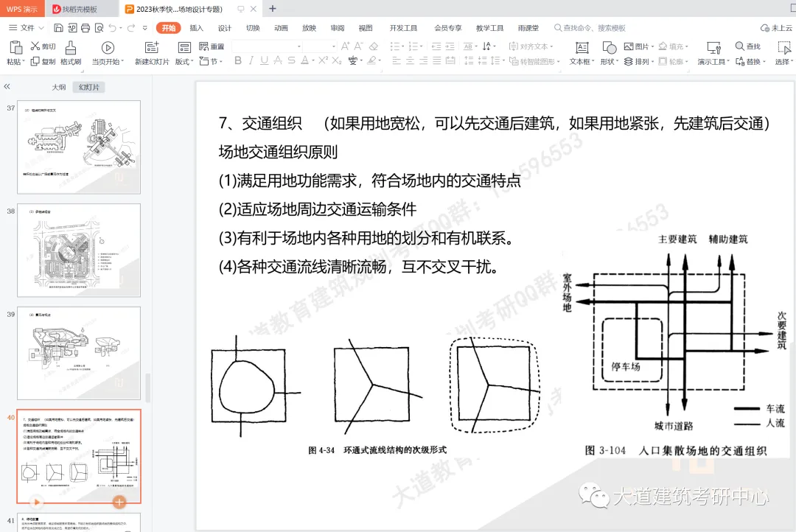Image resolution: width=796 pixels, height=532 pixels.
Task: Expand quick access toolbar customize arrow
Action: (x=144, y=28)
